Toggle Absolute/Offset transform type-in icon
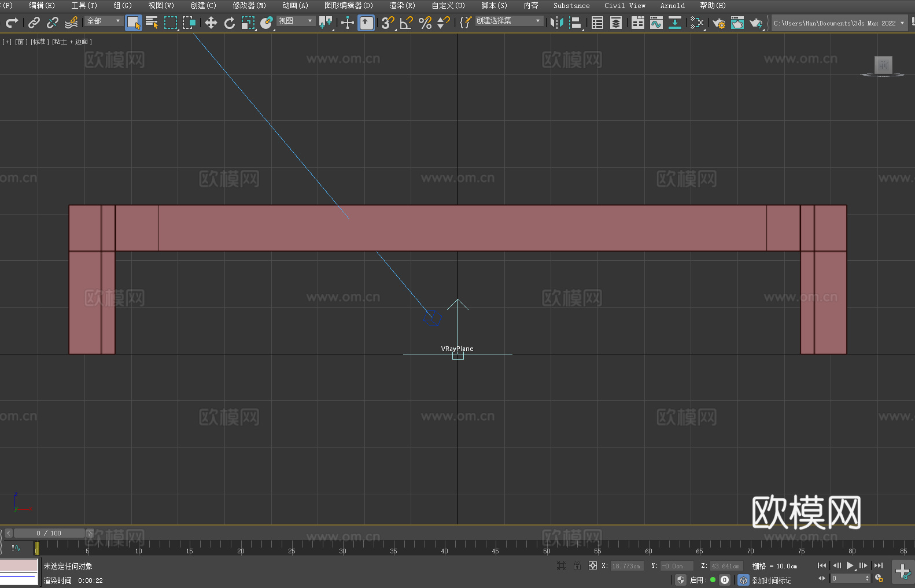 coord(593,565)
